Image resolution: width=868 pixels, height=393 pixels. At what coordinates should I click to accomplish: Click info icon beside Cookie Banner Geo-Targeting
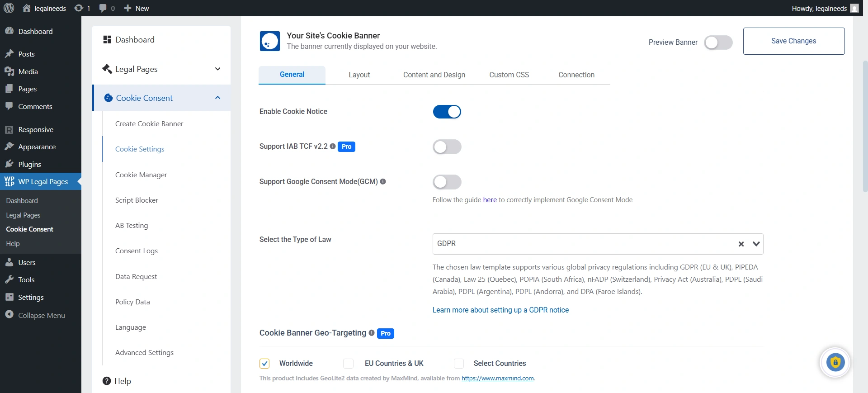tap(372, 333)
